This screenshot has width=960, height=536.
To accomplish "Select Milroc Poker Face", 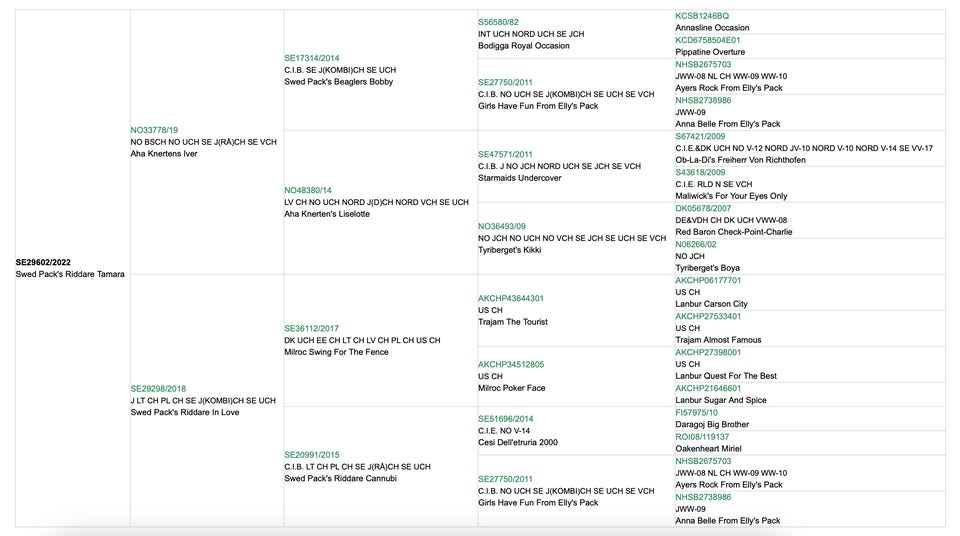I will coord(512,388).
